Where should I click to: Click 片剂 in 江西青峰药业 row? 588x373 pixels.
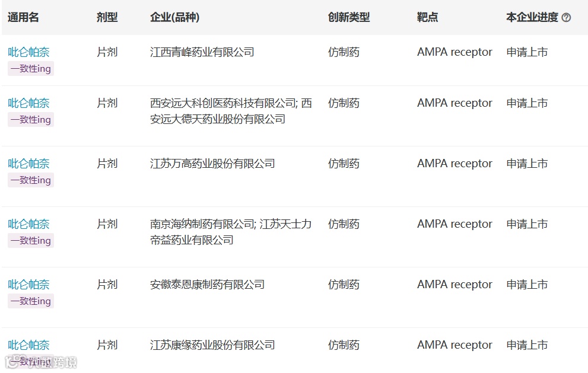coord(107,52)
